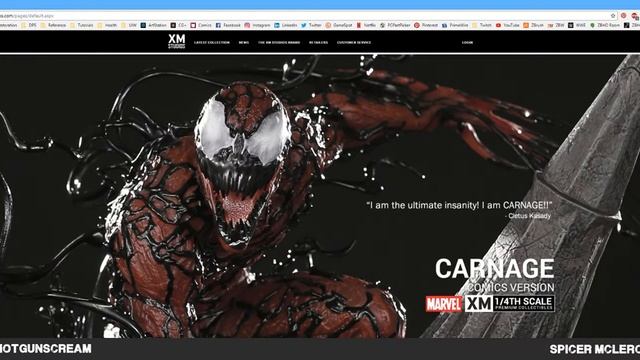Open The XM Studios Brand page
This screenshot has height=360, width=640.
pos(279,42)
